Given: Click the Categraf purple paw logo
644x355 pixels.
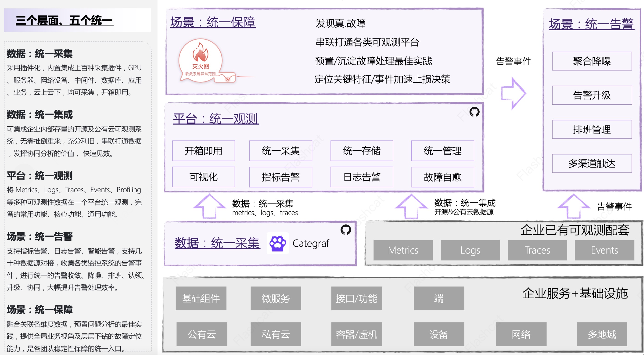Looking at the screenshot, I should point(278,243).
